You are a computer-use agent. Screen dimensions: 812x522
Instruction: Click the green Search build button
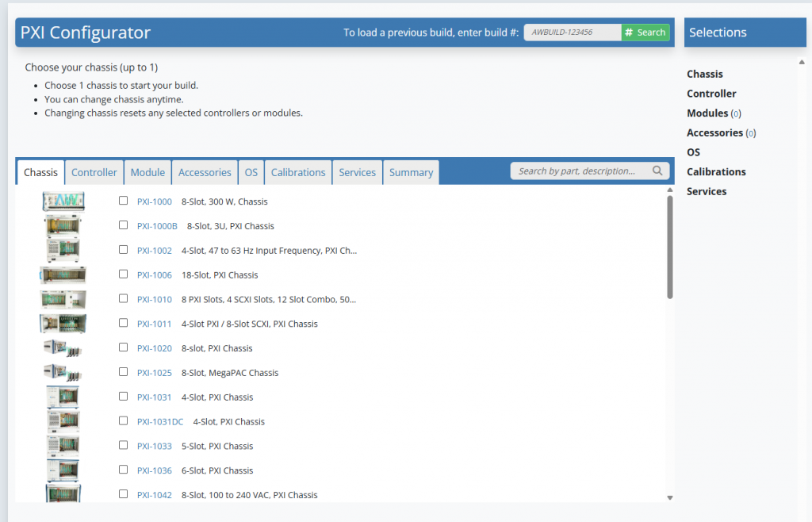645,32
